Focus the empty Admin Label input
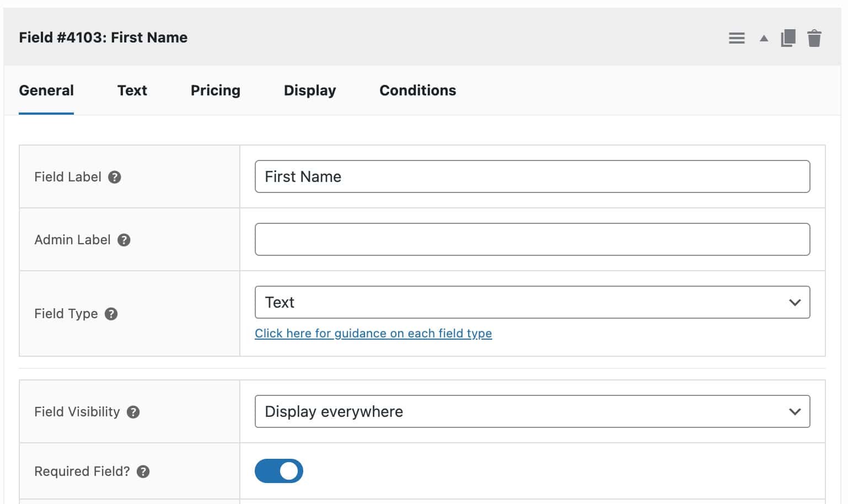The image size is (848, 504). [532, 239]
